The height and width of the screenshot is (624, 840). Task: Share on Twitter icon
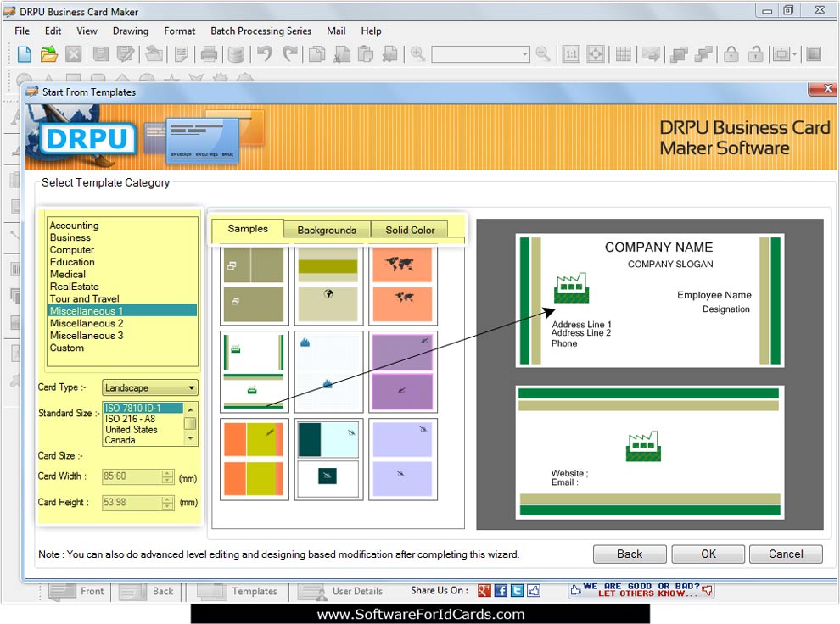click(x=517, y=590)
